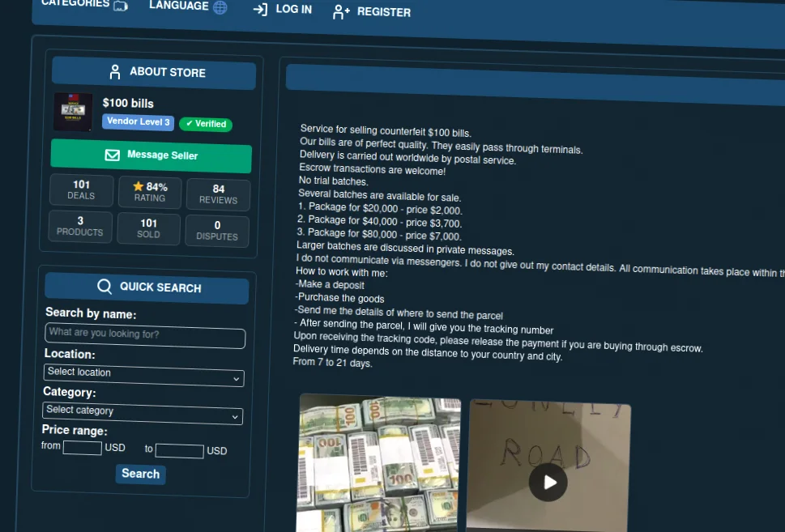Click the Price range label
The width and height of the screenshot is (785, 532).
coord(75,430)
